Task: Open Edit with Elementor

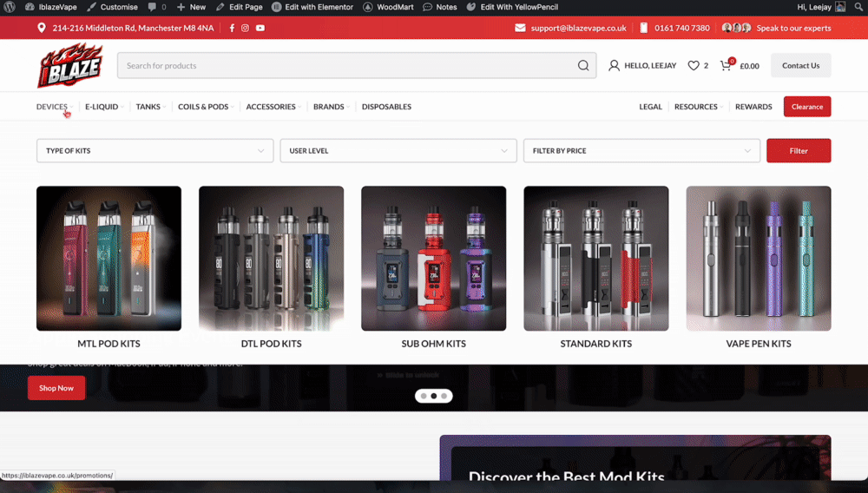Action: [312, 7]
